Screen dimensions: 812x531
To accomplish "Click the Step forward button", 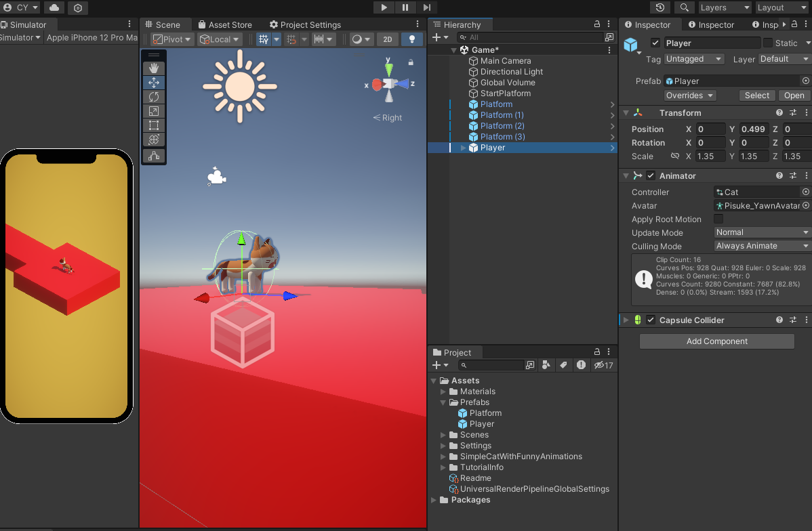I will (x=427, y=7).
